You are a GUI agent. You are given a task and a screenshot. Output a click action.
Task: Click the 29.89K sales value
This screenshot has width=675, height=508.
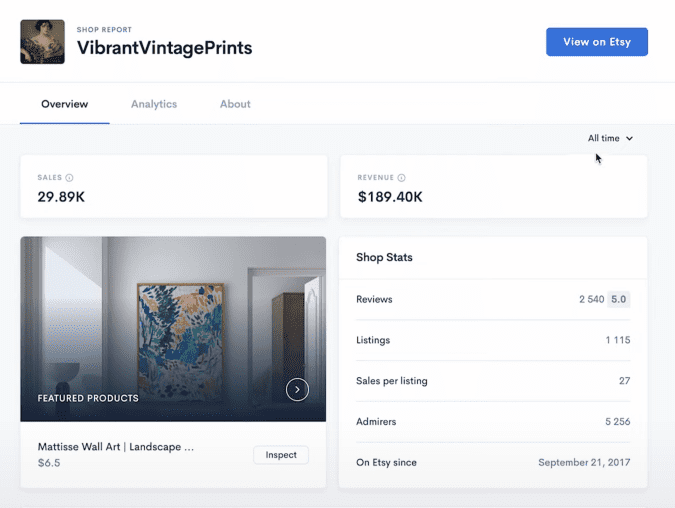tap(61, 197)
